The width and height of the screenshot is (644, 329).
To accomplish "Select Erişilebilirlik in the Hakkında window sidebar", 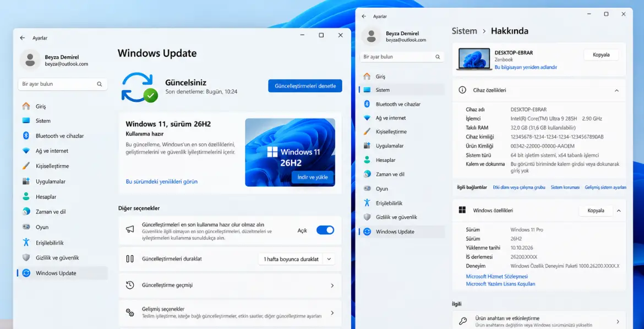I will [402, 203].
